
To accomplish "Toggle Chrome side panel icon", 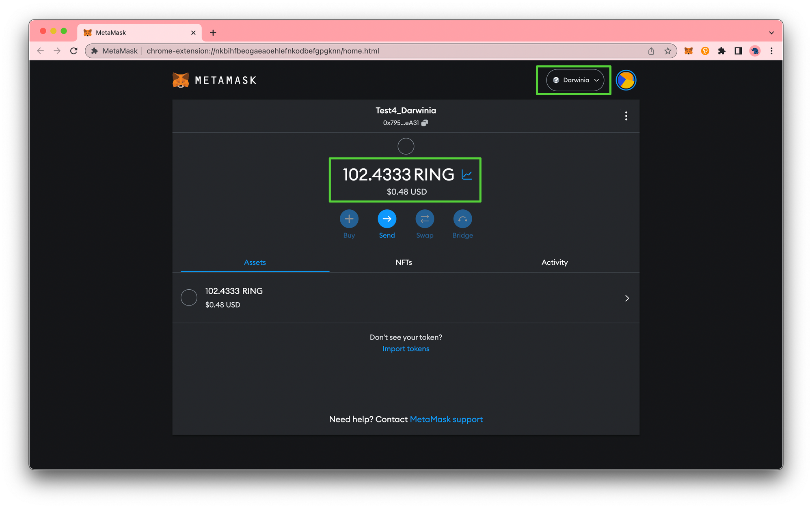I will click(x=738, y=51).
